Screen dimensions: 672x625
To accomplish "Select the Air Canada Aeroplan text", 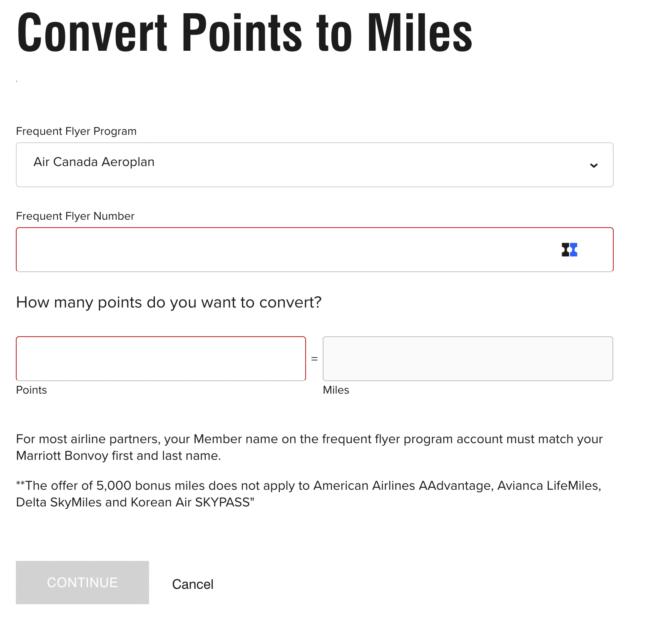I will pos(94,162).
